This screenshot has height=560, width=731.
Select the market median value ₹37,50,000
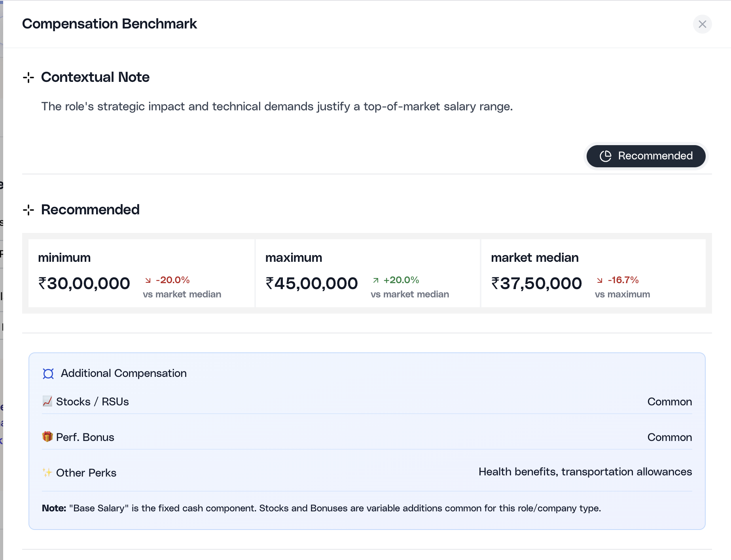pyautogui.click(x=536, y=283)
